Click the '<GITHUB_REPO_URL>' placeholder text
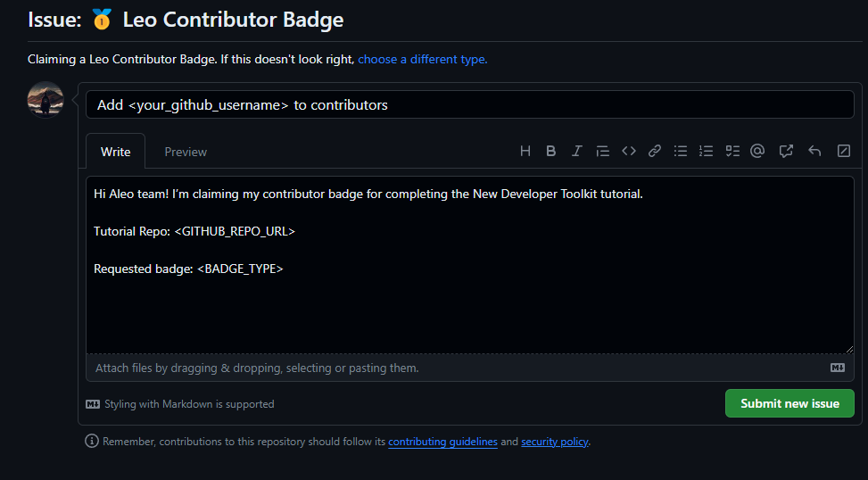This screenshot has width=868, height=480. click(235, 231)
